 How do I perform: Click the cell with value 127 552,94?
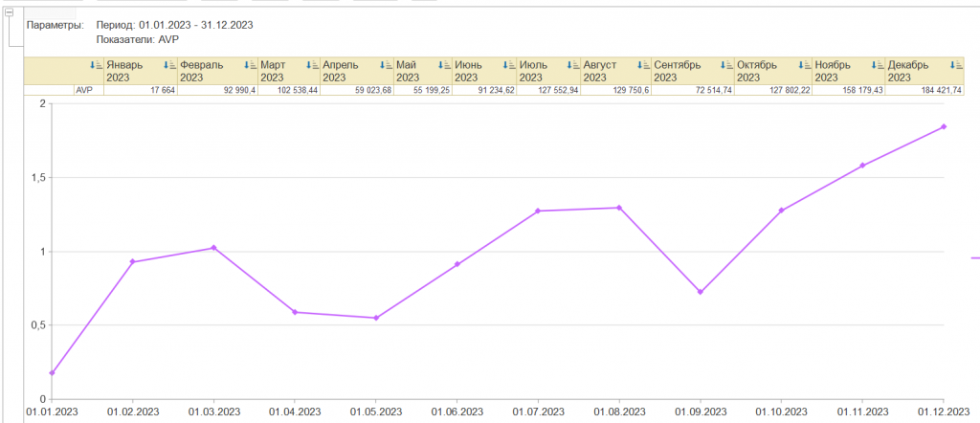(x=549, y=91)
